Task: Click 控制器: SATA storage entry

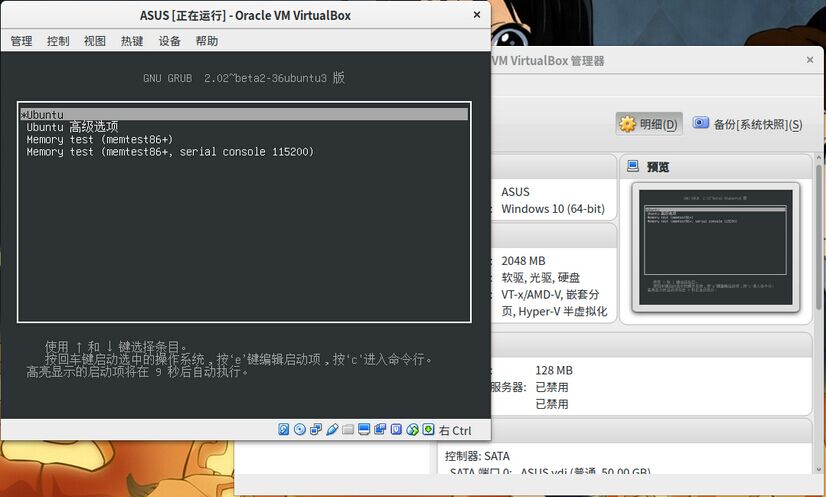Action: (x=477, y=456)
